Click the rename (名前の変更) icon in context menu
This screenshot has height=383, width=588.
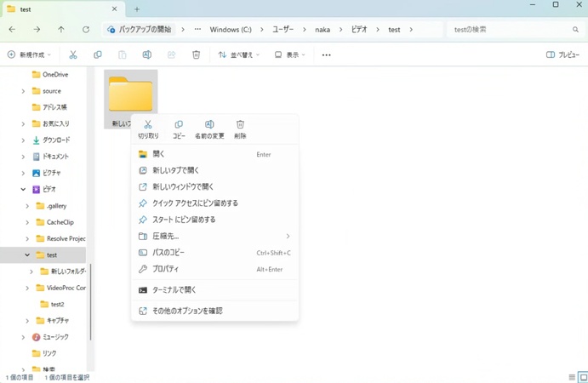[x=209, y=126]
